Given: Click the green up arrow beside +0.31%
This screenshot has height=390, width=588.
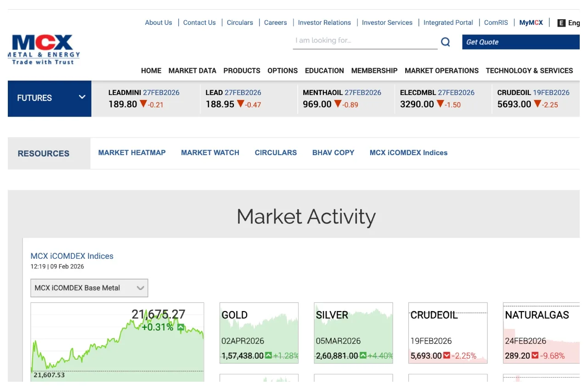Looking at the screenshot, I should point(181,328).
